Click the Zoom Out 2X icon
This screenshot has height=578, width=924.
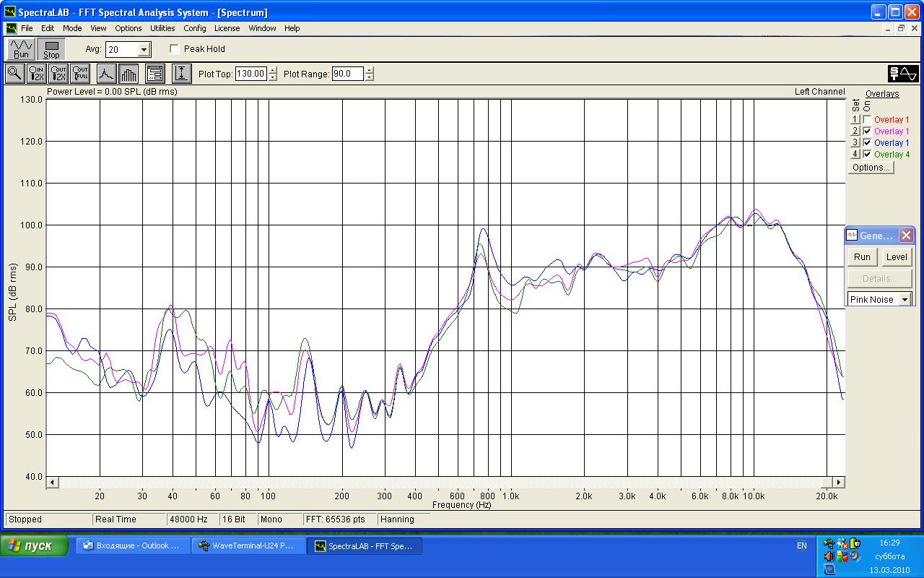58,74
